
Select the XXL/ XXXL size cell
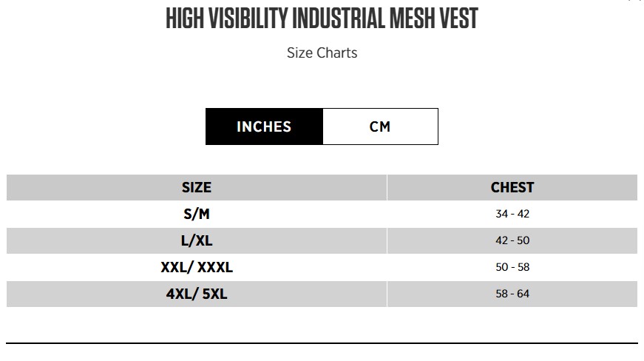[197, 267]
